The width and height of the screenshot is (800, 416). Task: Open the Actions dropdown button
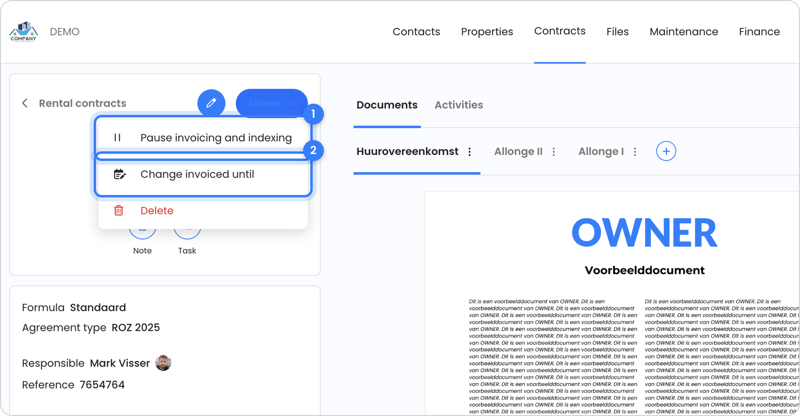271,103
